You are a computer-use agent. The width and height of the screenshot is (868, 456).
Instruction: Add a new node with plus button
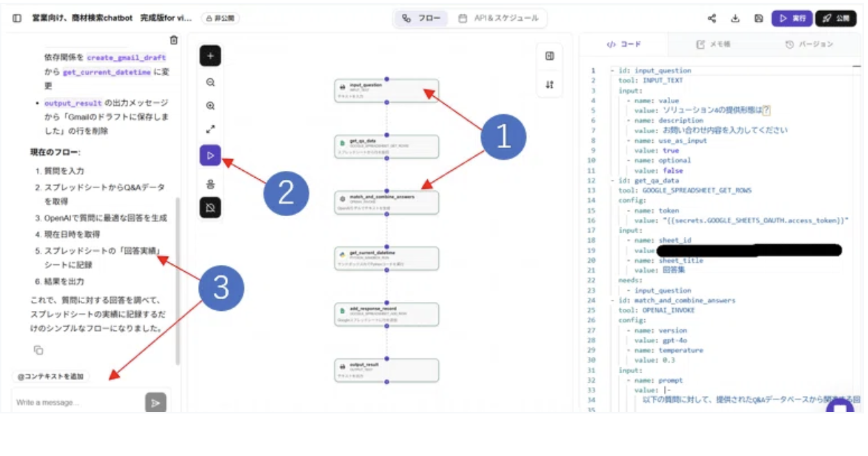click(x=210, y=56)
